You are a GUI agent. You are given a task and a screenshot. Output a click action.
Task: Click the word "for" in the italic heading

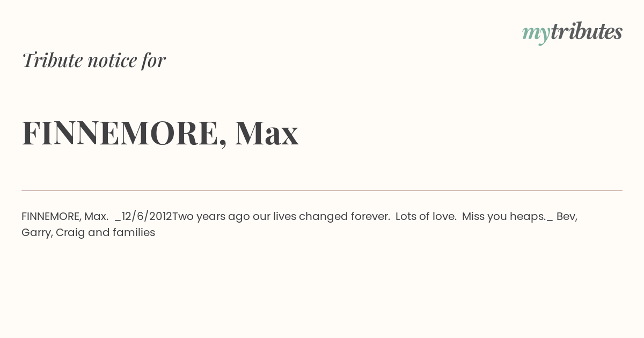[153, 60]
